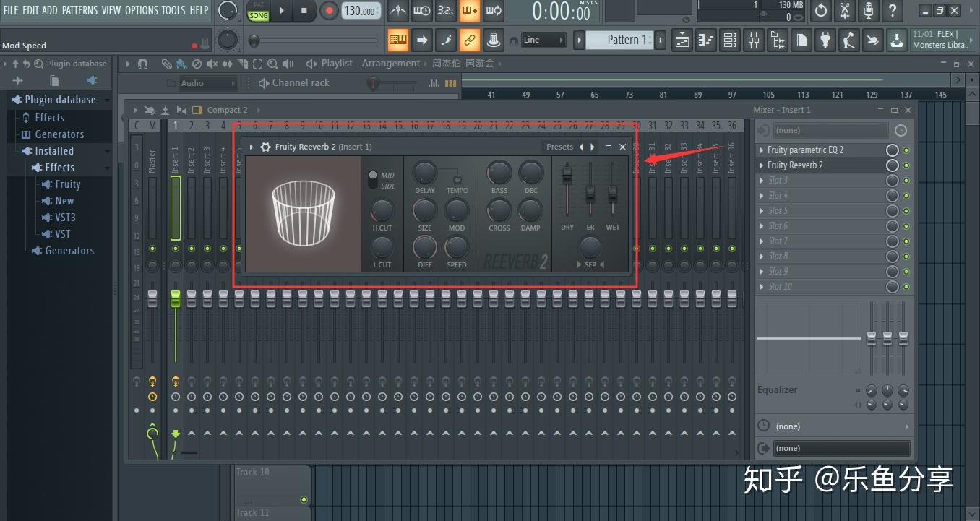The image size is (980, 521).
Task: Click the DRY level fader in Reeverb
Action: pyautogui.click(x=567, y=176)
